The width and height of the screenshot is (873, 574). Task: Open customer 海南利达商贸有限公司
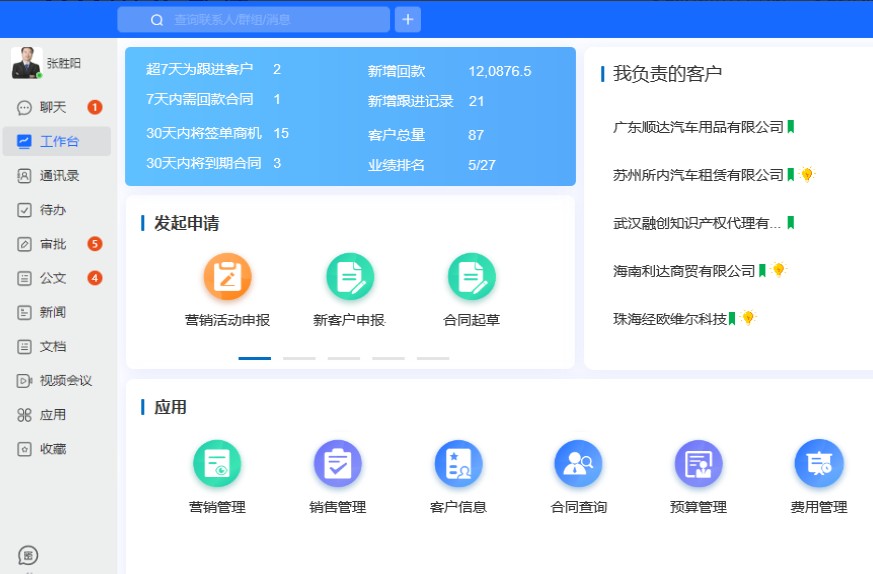point(684,271)
